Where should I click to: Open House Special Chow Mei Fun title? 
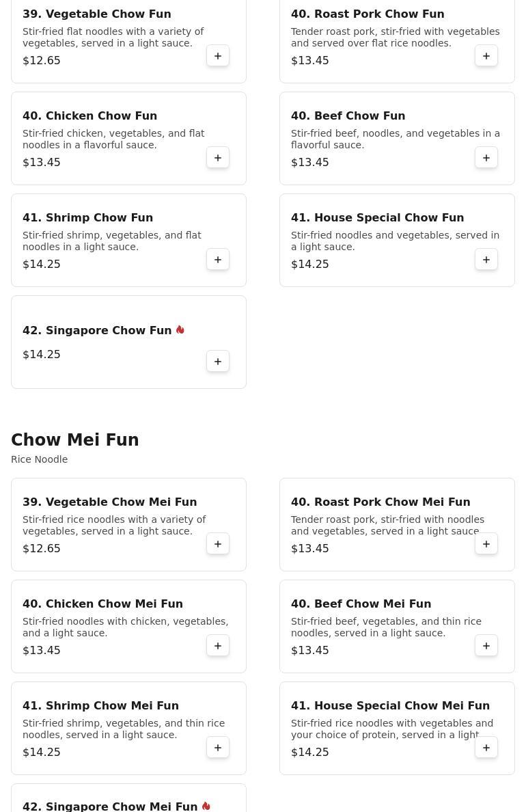pos(390,706)
